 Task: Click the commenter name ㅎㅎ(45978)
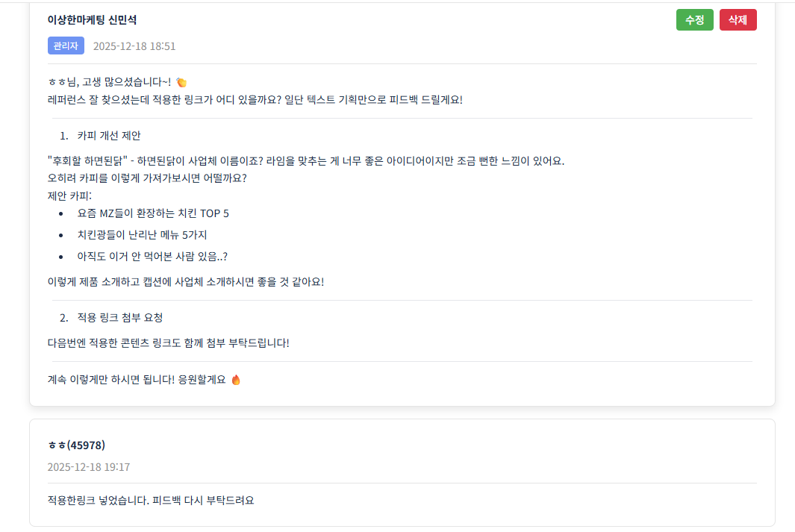[76, 445]
